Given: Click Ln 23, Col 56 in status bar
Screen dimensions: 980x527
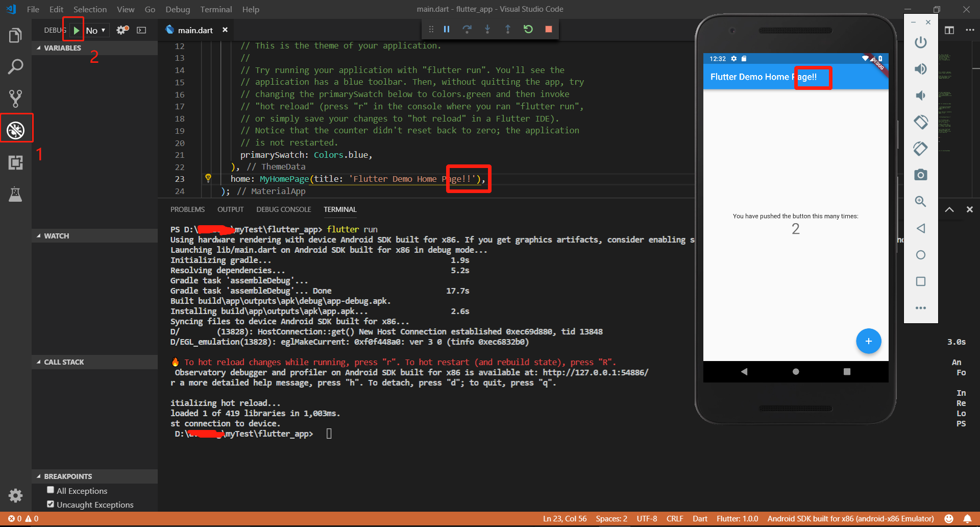Looking at the screenshot, I should (x=565, y=519).
